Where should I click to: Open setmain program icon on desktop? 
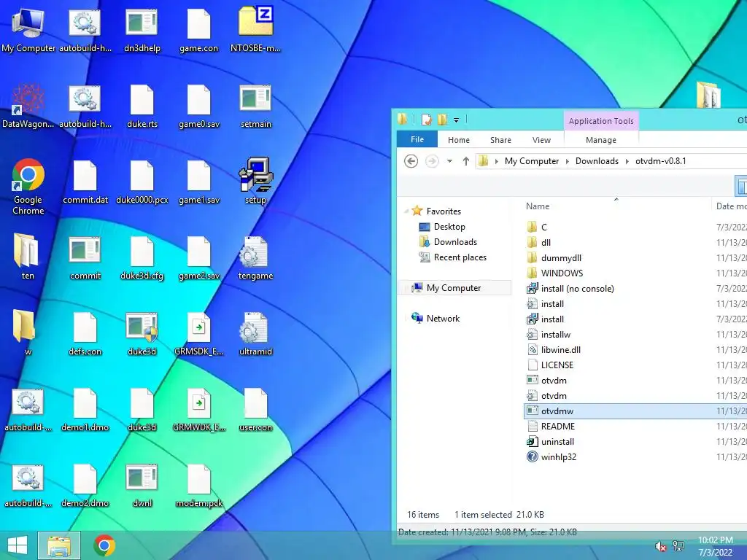255,105
